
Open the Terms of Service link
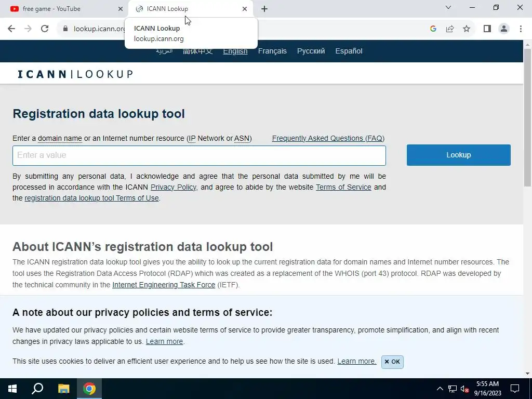[x=343, y=187]
